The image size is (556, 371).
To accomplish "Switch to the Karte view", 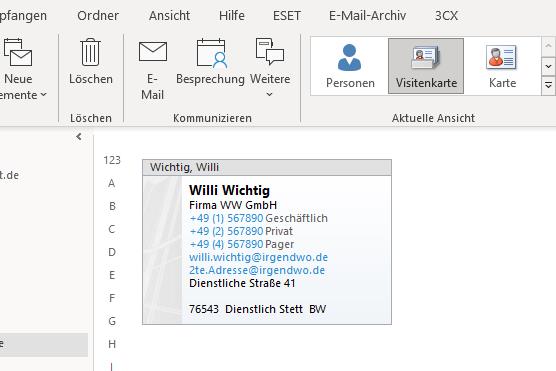I will pyautogui.click(x=502, y=66).
